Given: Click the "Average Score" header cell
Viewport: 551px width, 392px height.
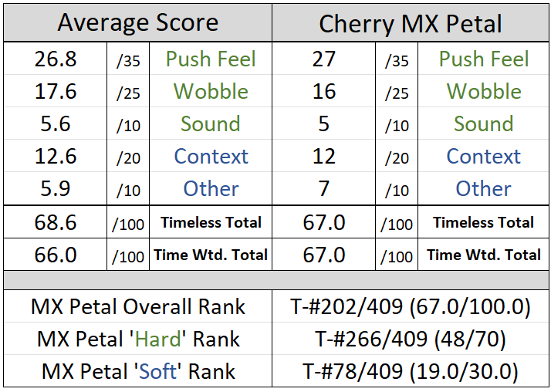Looking at the screenshot, I should pos(137,23).
